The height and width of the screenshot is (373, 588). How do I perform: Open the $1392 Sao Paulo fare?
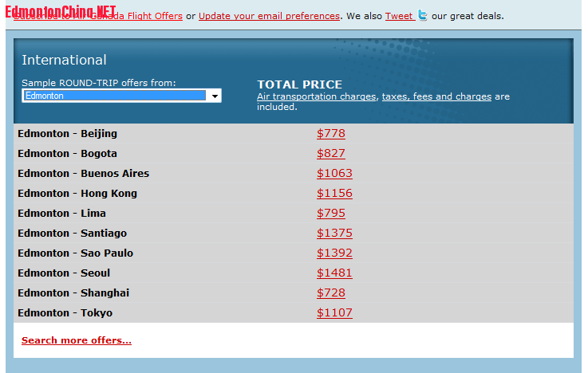coord(334,253)
